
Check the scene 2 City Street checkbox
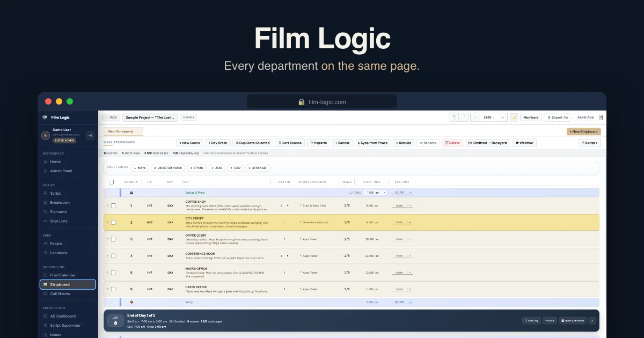click(113, 222)
